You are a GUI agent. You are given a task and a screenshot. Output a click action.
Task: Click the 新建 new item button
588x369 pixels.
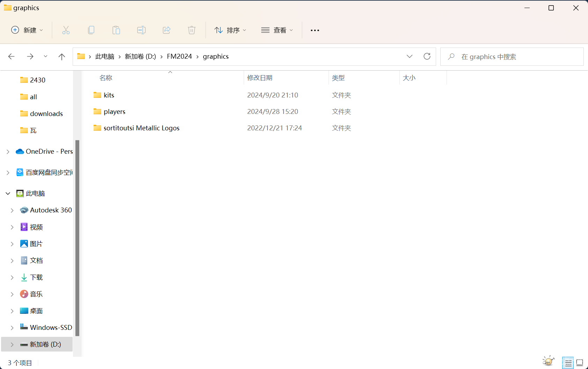tap(27, 30)
